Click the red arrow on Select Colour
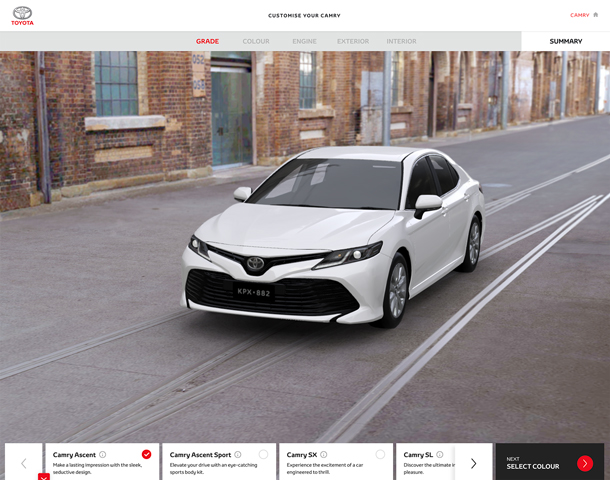The image size is (610, 480). coord(585,463)
